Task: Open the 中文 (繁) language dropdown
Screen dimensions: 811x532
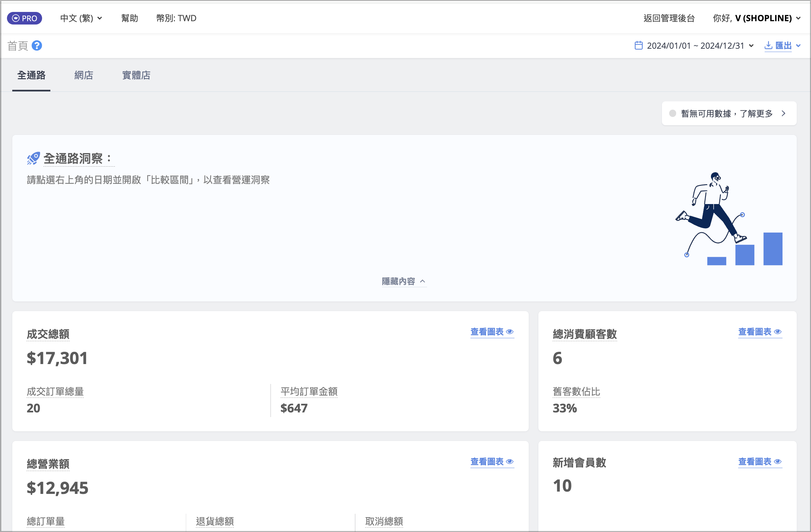Action: click(x=81, y=18)
